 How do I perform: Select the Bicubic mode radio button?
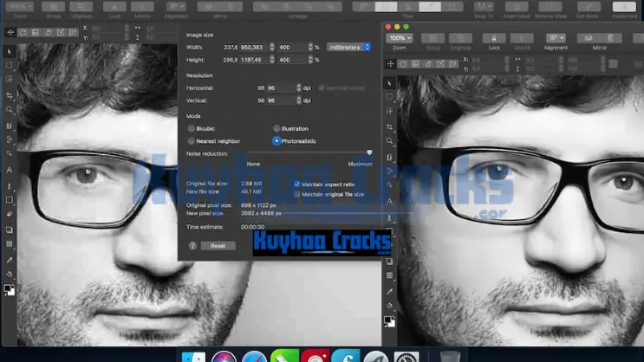tap(192, 129)
